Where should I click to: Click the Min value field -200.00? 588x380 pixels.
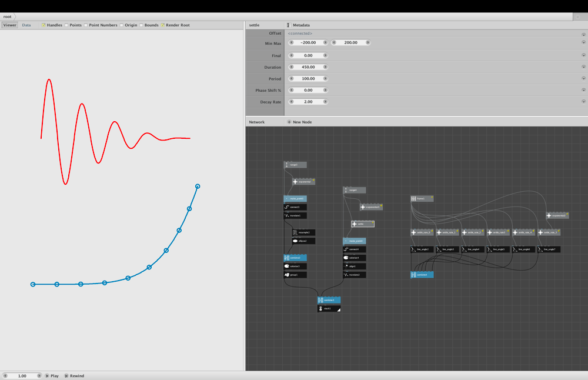[308, 42]
